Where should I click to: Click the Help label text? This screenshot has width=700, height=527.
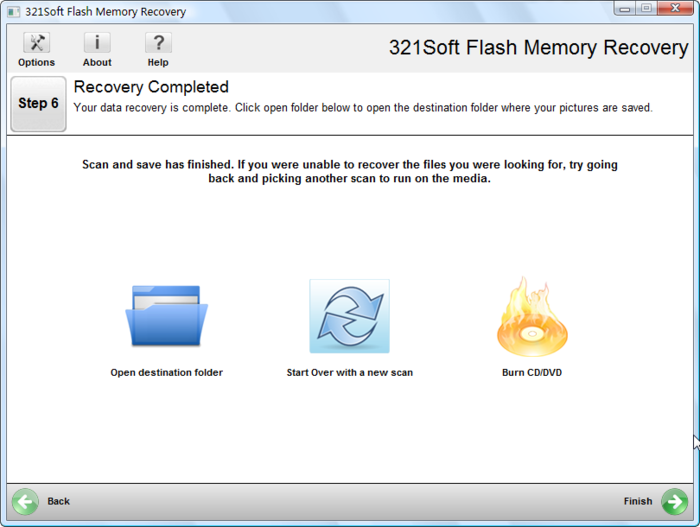[158, 63]
